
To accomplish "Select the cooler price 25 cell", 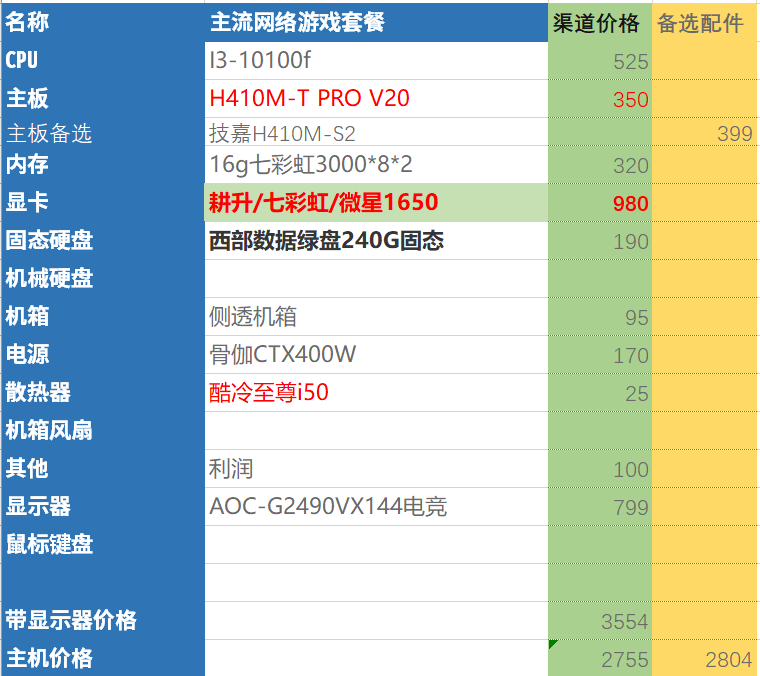I will [600, 393].
